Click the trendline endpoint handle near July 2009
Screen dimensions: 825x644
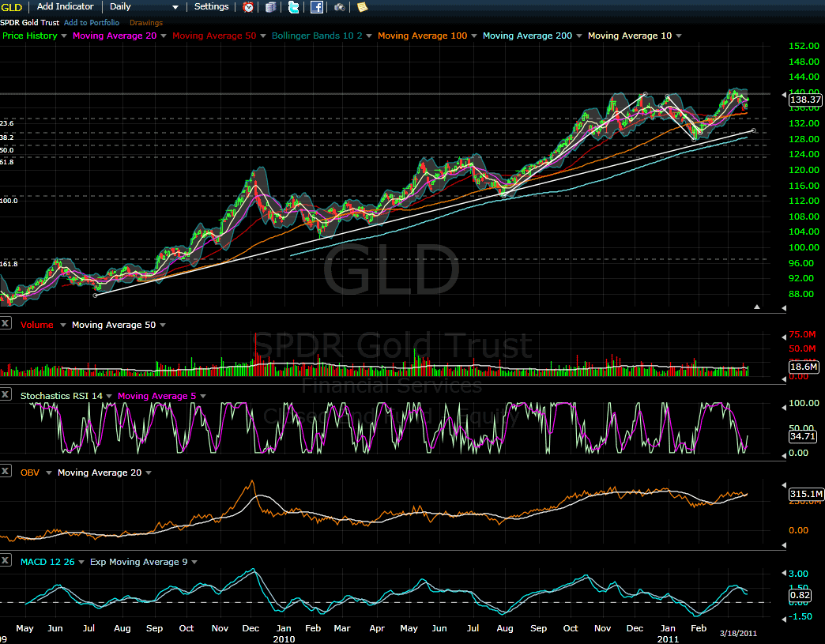coord(95,296)
